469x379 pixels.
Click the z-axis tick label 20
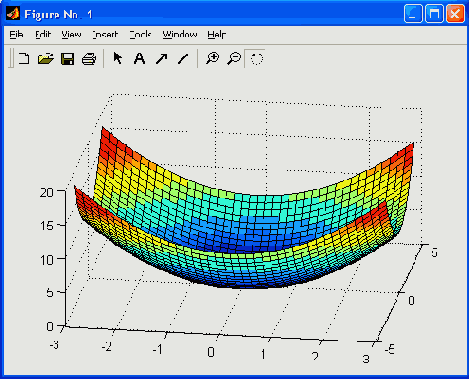click(46, 192)
